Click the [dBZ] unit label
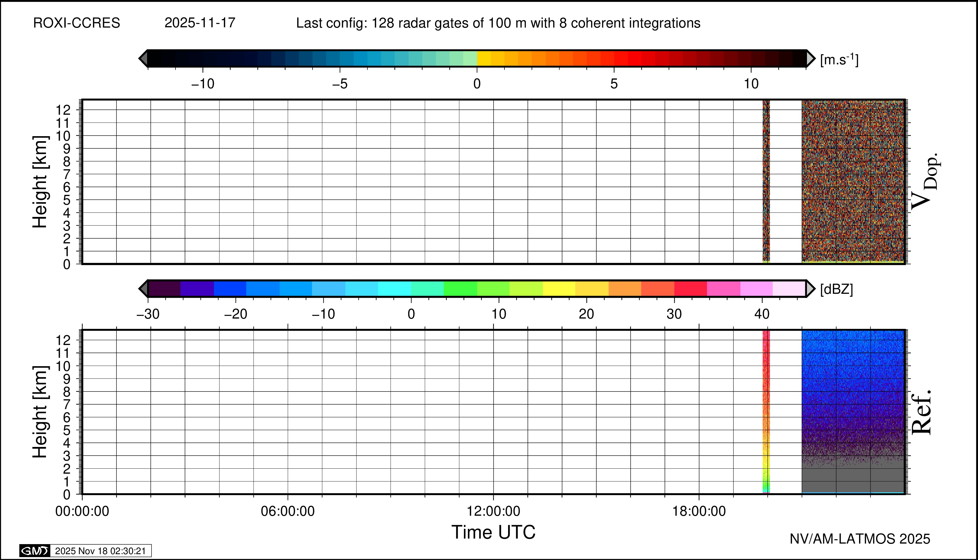This screenshot has height=560, width=978. (836, 289)
